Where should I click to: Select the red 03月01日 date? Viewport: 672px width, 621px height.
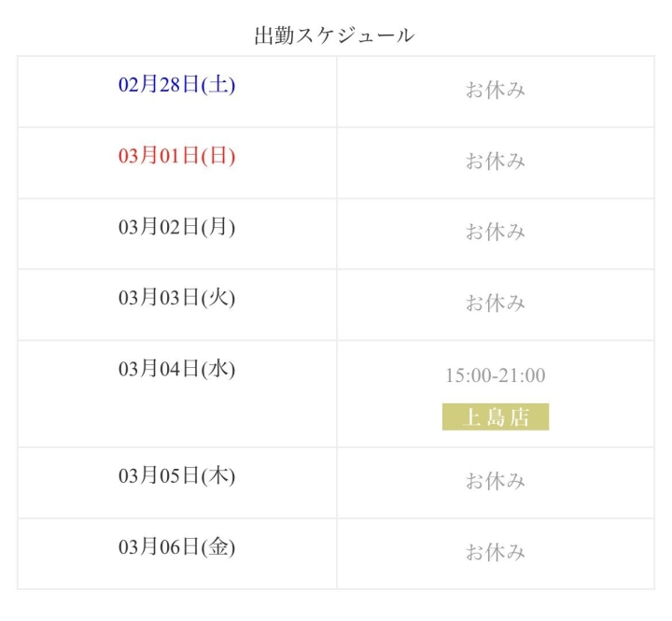[x=160, y=156]
